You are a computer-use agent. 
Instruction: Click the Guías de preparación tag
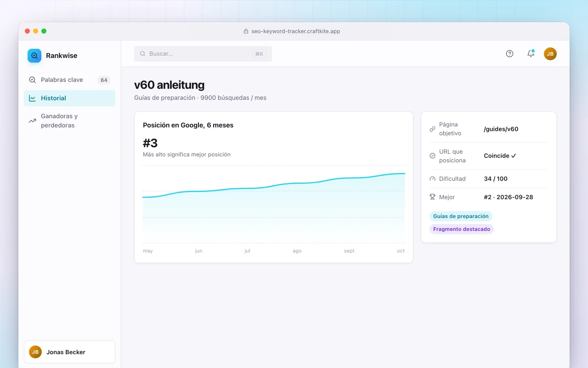[x=461, y=216]
